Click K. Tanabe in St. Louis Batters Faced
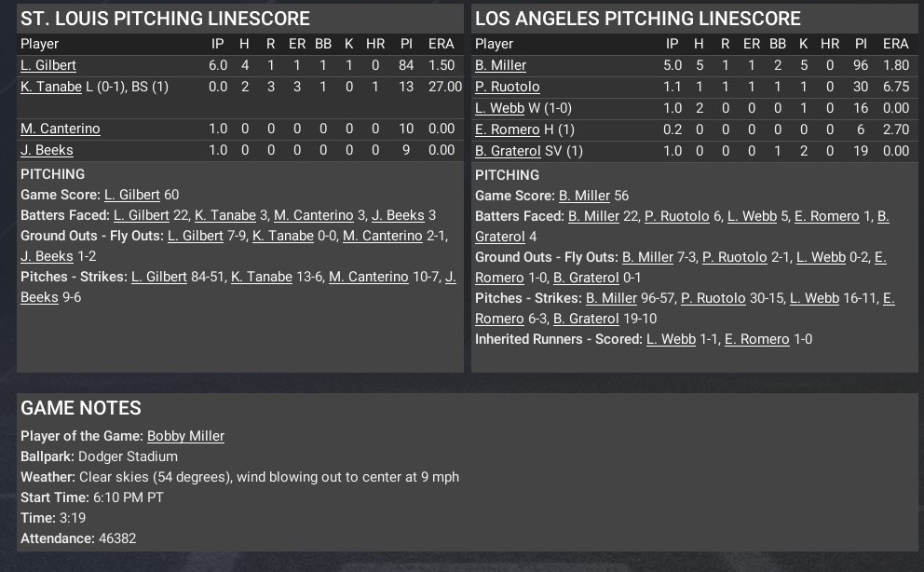This screenshot has width=924, height=572. pos(224,215)
